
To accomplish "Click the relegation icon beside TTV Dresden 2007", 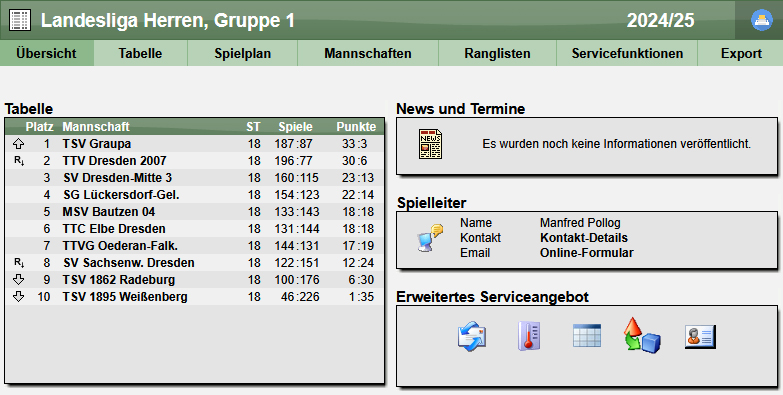I will (x=19, y=161).
